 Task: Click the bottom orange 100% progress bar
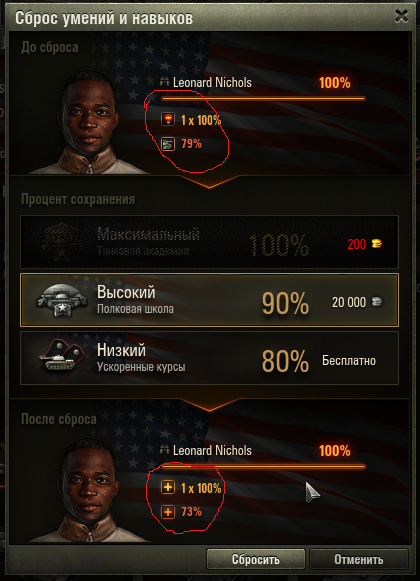264,467
